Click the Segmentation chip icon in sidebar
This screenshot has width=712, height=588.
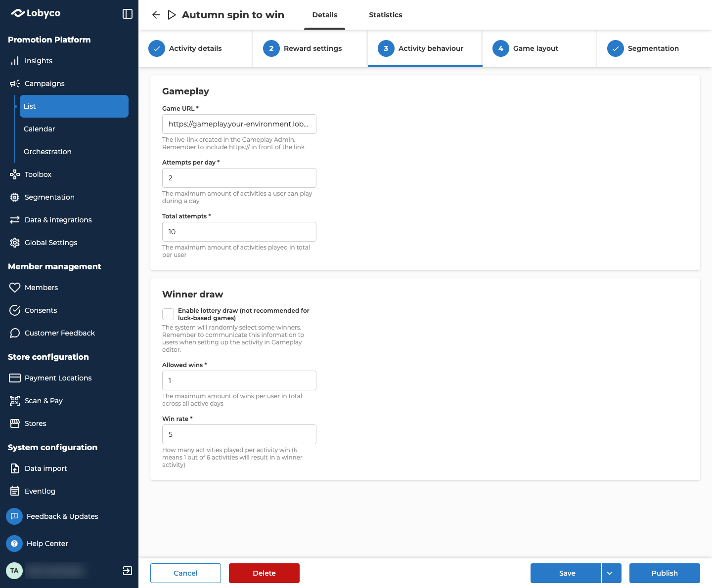(x=15, y=197)
